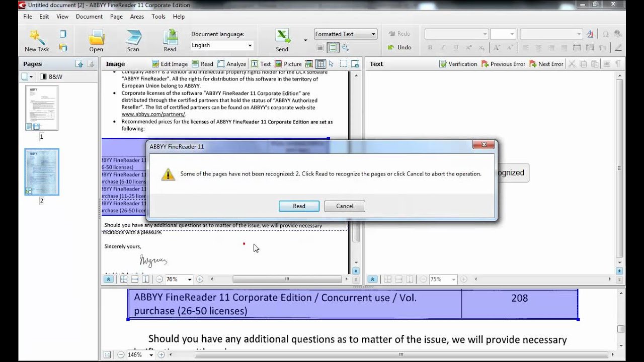Image resolution: width=644 pixels, height=362 pixels.
Task: Open the Image pane 76% zoom dropdown
Action: point(190,280)
